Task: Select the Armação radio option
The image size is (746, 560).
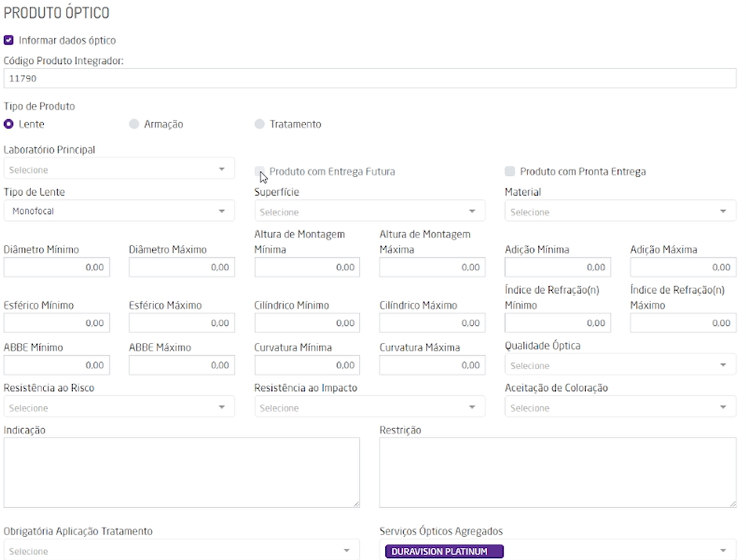Action: 134,124
